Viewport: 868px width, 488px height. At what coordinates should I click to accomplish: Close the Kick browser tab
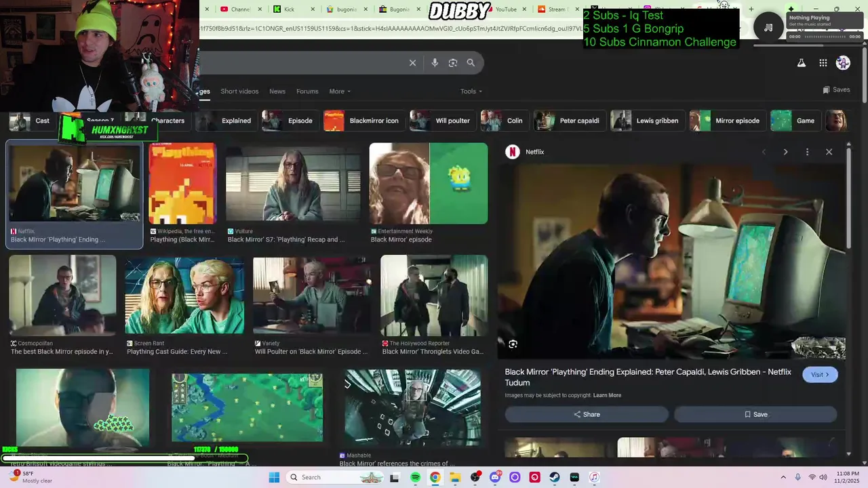(x=313, y=9)
